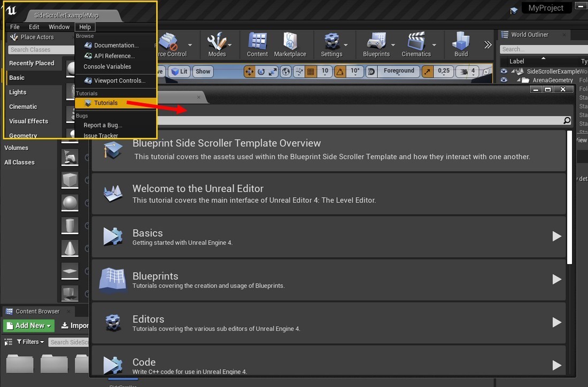Click the Import button in Content Browser

point(75,326)
